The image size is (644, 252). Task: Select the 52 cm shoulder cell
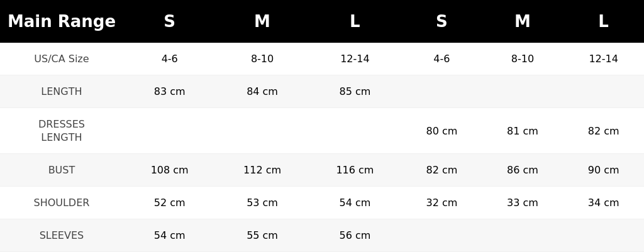(170, 203)
